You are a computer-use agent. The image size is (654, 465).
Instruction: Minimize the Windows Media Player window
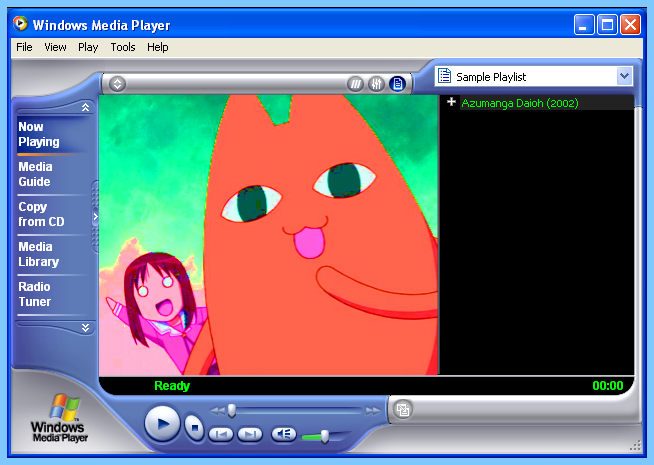tap(584, 25)
